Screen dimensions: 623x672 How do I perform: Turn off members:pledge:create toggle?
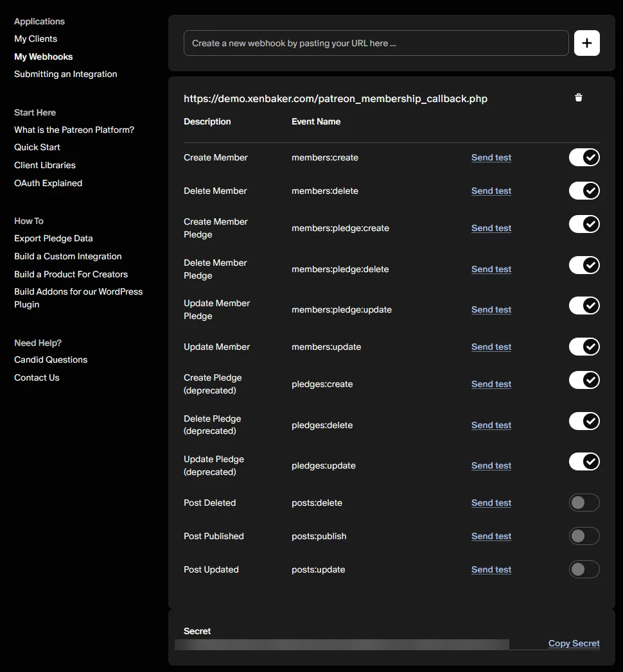(584, 224)
